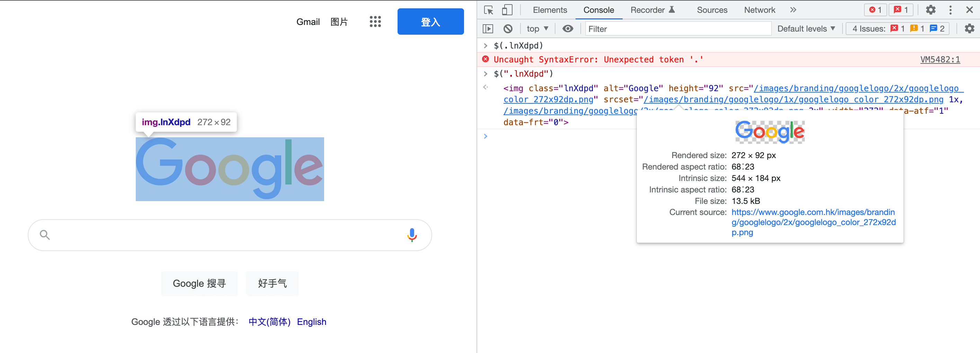Open the 图片 images link
This screenshot has width=980, height=353.
339,22
